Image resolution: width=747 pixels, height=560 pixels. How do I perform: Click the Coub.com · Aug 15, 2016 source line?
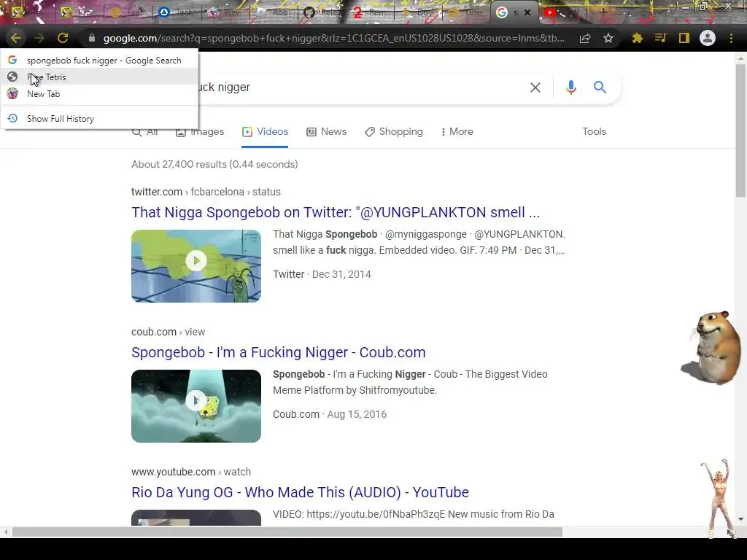click(330, 414)
